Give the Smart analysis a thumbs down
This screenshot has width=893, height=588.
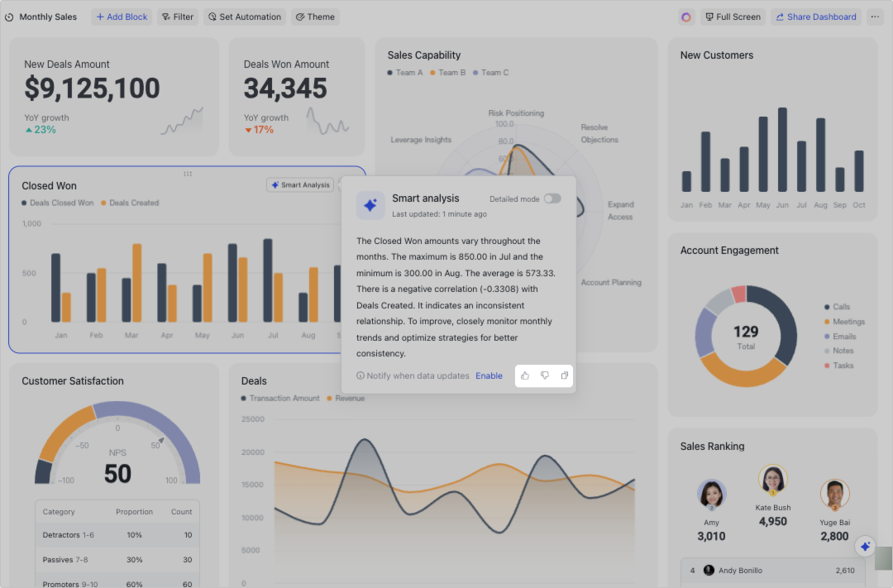545,375
